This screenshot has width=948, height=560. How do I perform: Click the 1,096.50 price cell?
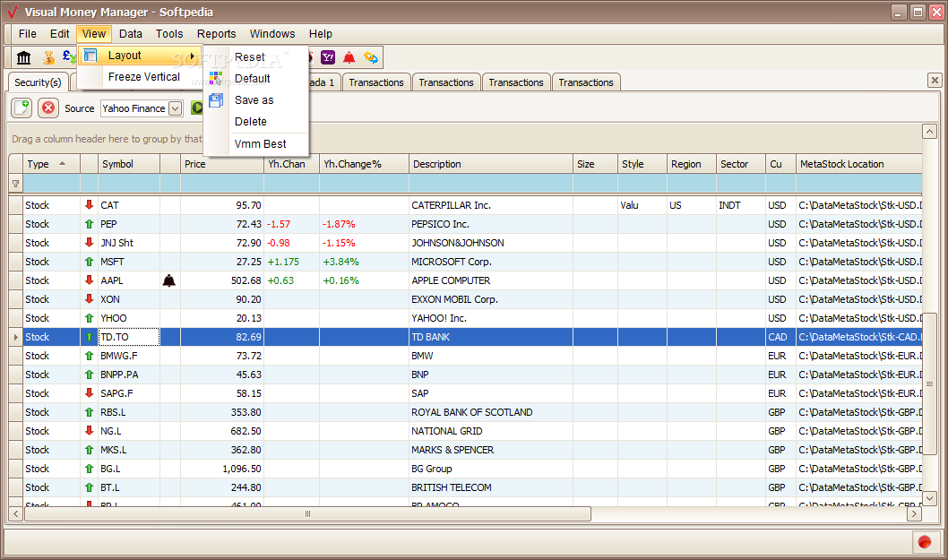pos(222,469)
